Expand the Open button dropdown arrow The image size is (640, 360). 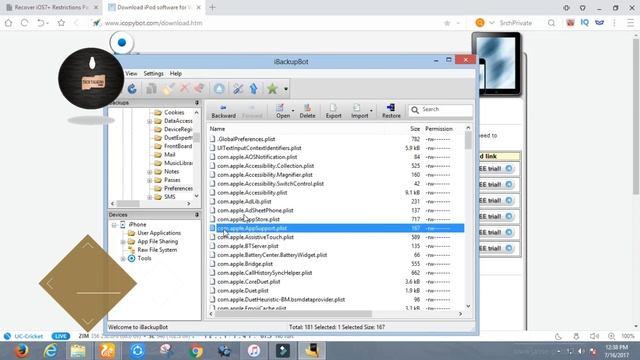[293, 111]
